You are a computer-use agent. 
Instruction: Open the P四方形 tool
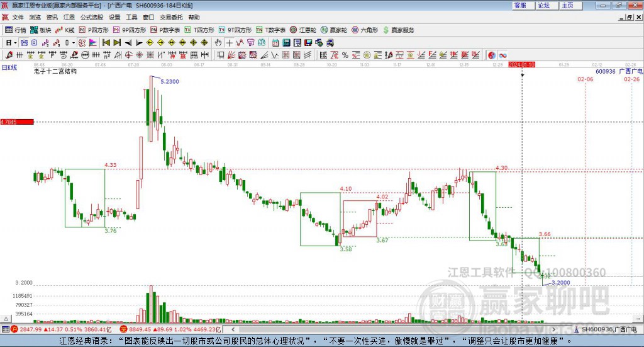click(x=94, y=30)
